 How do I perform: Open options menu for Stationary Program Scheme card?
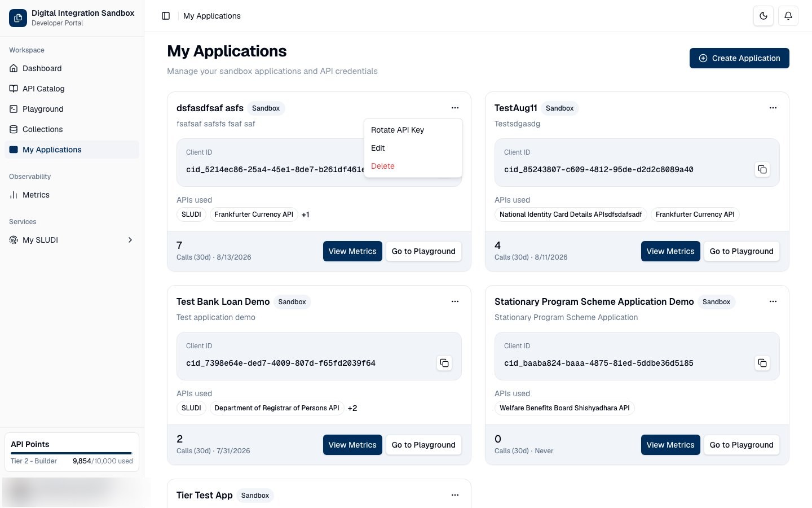pyautogui.click(x=773, y=301)
